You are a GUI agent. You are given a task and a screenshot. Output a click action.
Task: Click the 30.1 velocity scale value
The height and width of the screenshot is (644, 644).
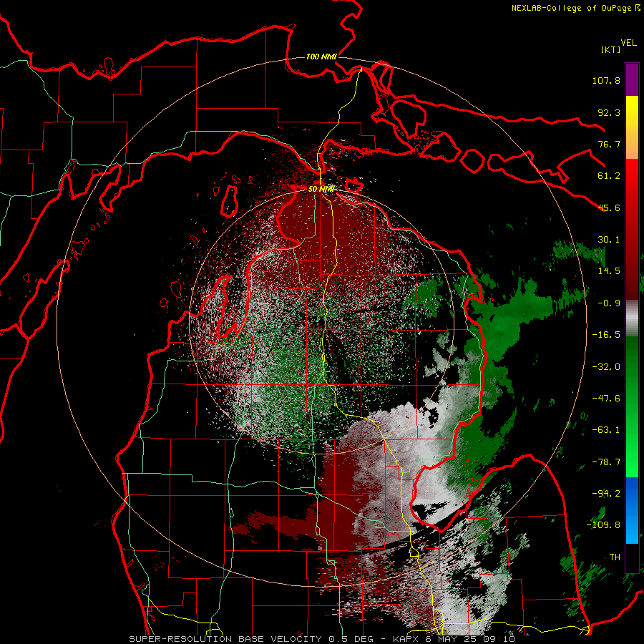pos(609,240)
